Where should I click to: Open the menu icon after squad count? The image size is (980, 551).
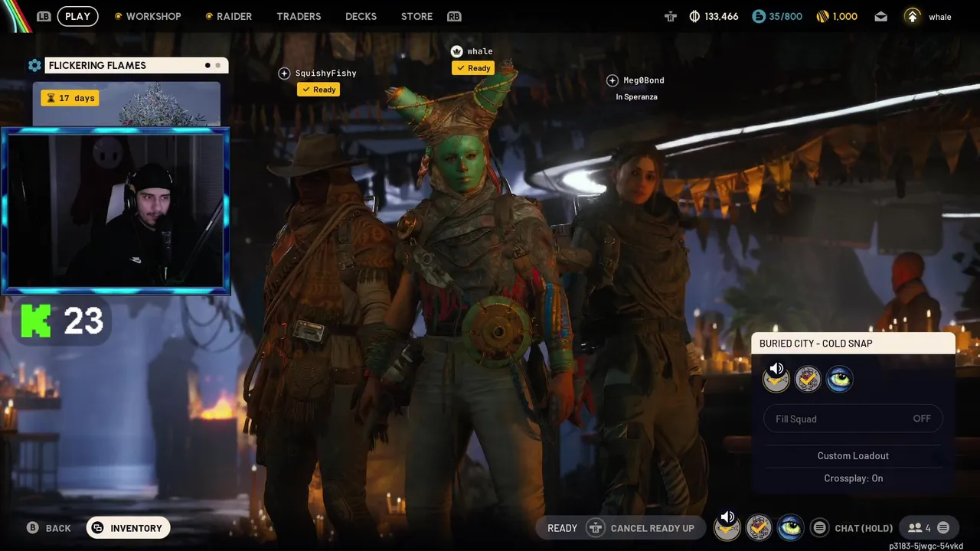pos(943,528)
